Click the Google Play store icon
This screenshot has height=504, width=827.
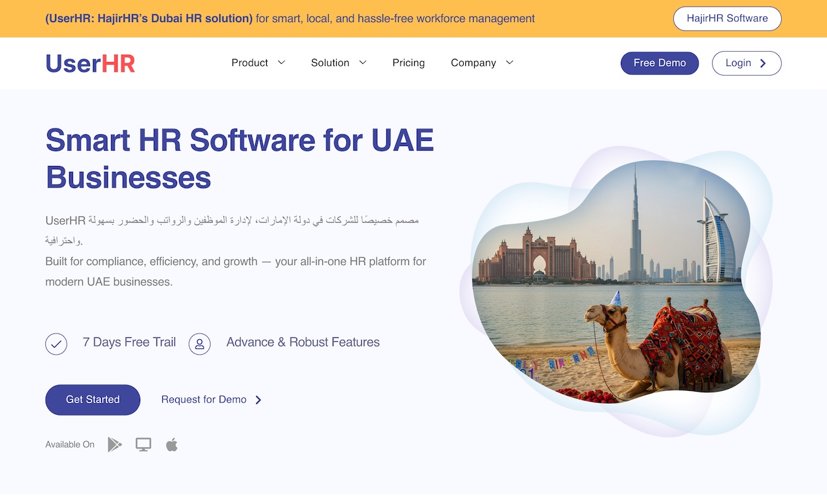[114, 445]
